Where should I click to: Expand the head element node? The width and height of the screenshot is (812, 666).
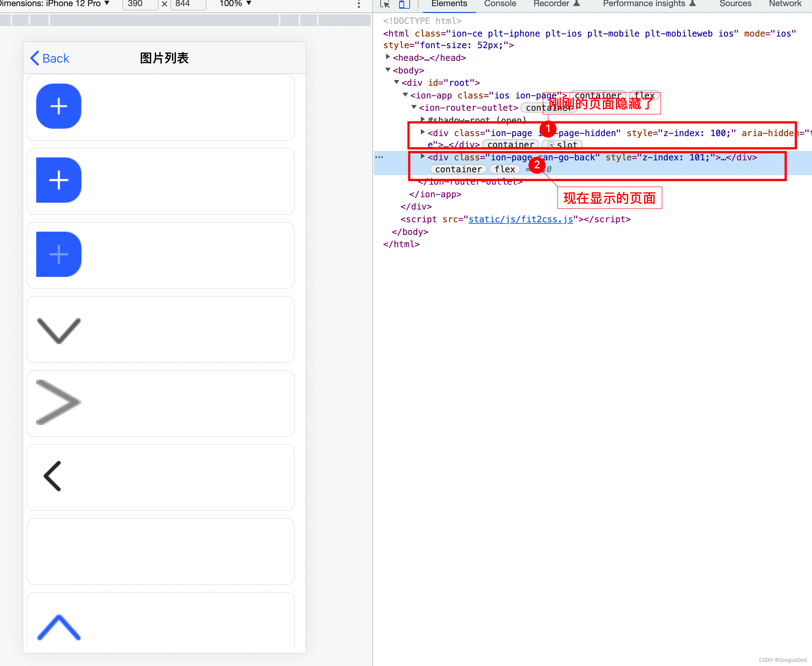[388, 57]
